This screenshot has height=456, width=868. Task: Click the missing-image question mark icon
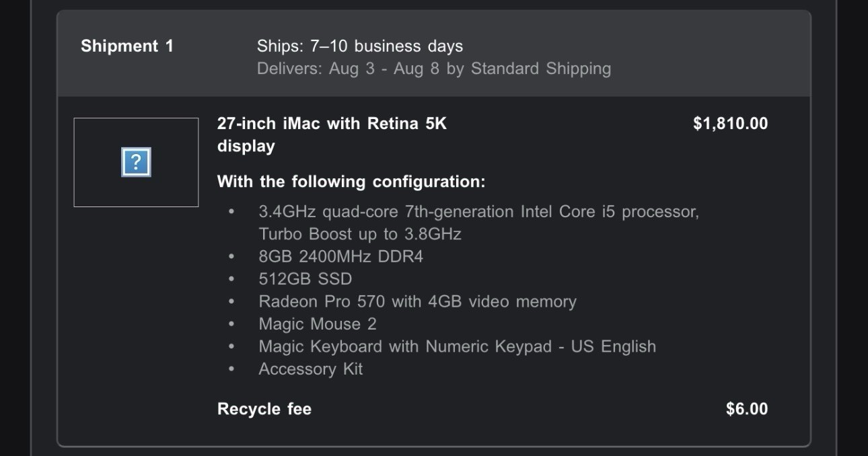click(136, 162)
